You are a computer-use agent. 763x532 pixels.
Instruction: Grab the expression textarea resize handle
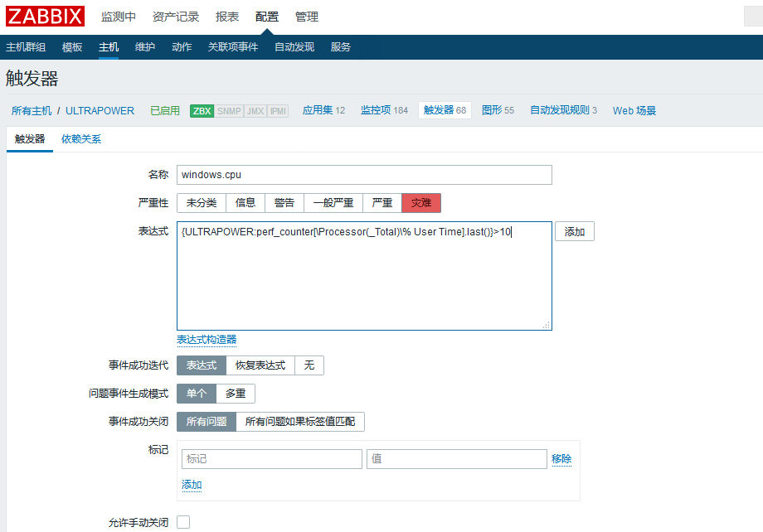(547, 325)
